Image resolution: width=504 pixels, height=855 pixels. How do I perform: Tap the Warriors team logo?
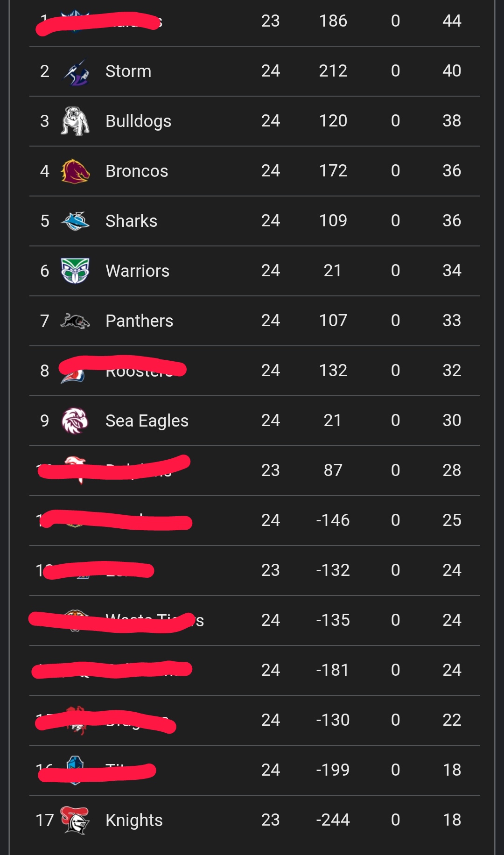(x=75, y=271)
